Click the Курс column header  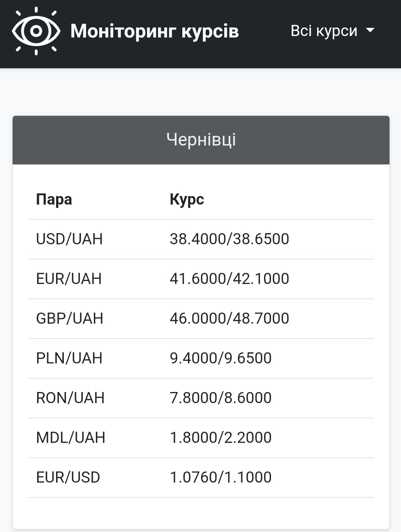187,199
